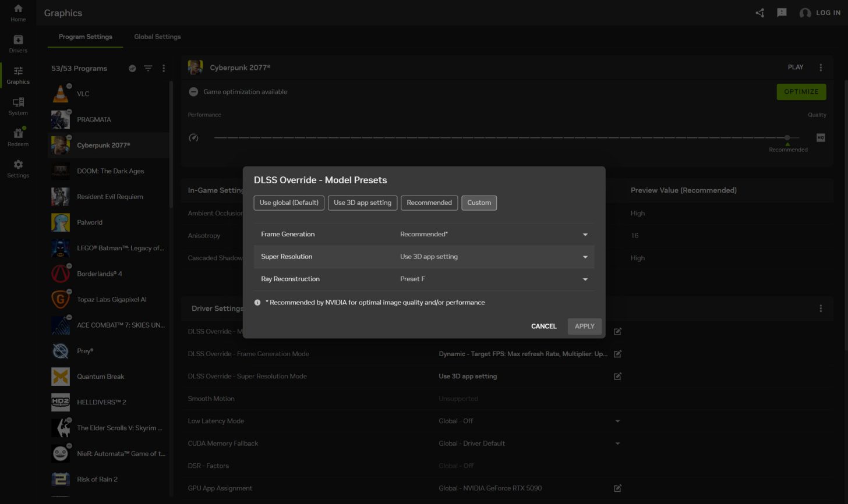Expand the CUDA Memory Fallback dropdown
Screen dimensions: 848x504
tap(617, 443)
